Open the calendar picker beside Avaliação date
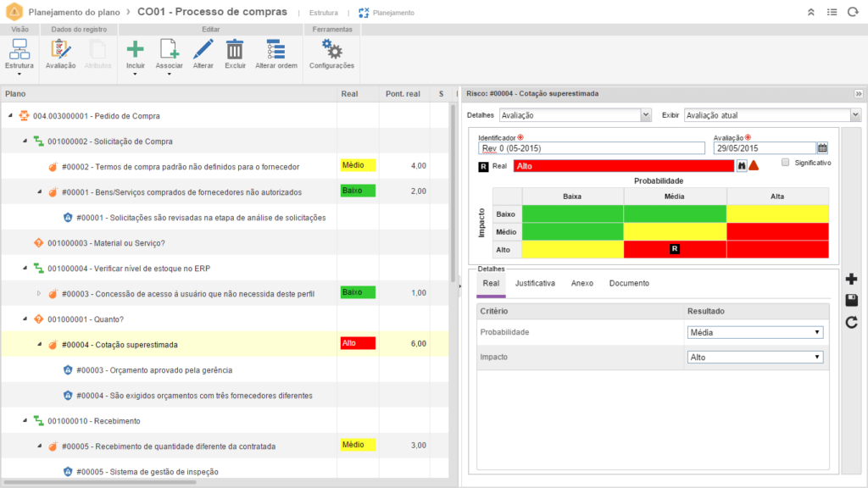The width and height of the screenshot is (868, 488). click(821, 148)
